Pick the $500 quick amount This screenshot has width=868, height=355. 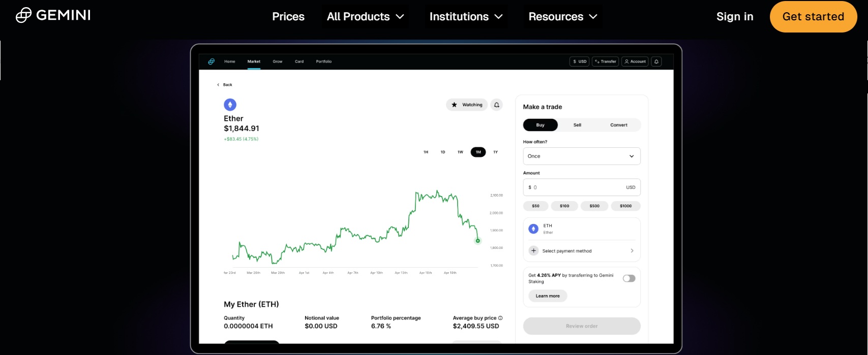pos(594,206)
